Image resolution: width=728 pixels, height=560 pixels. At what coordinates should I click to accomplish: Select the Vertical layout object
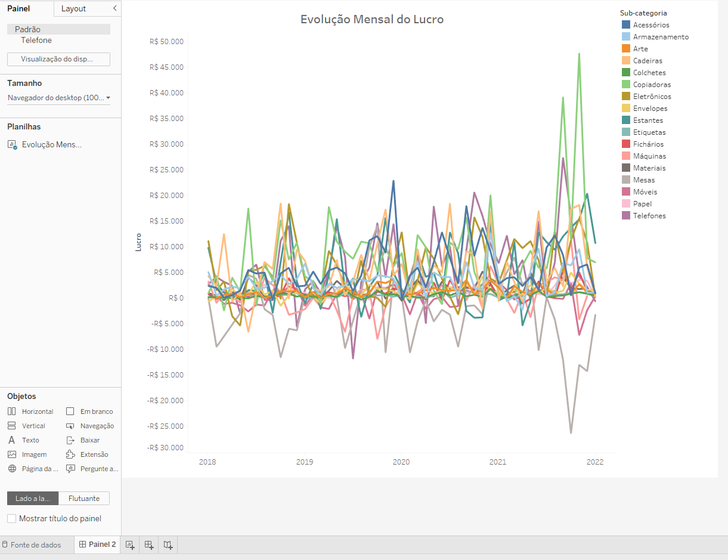click(x=26, y=426)
